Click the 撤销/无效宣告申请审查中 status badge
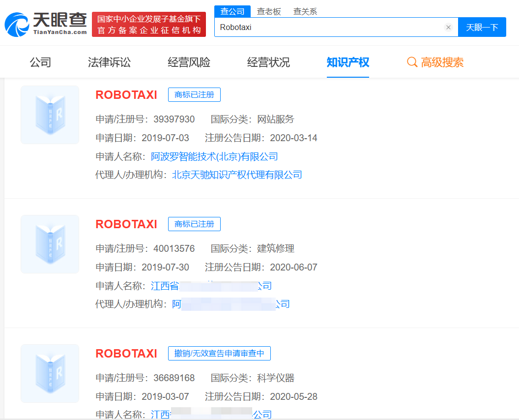The height and width of the screenshot is (420, 519). 219,353
